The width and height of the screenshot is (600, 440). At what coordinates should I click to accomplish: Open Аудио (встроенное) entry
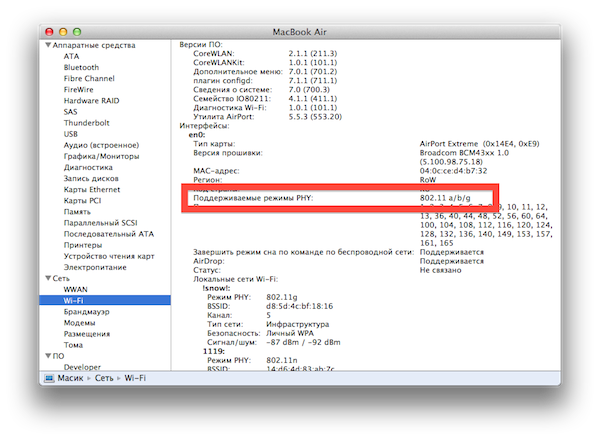click(x=101, y=145)
